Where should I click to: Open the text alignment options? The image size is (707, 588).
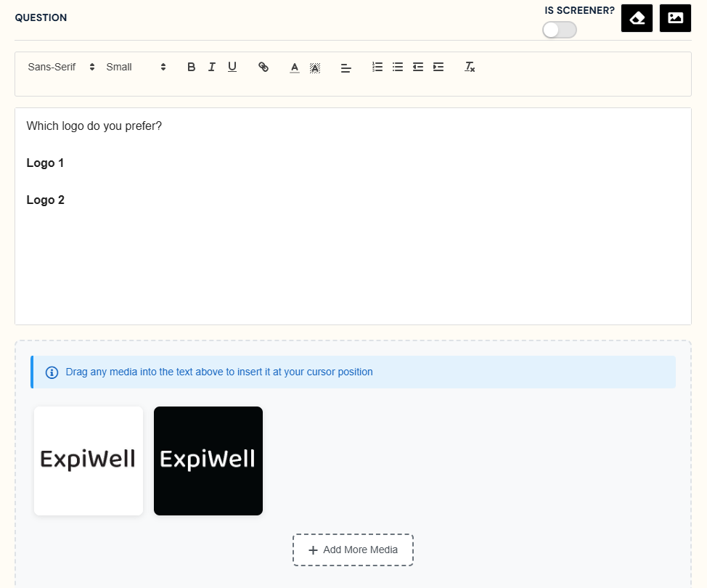pos(346,67)
